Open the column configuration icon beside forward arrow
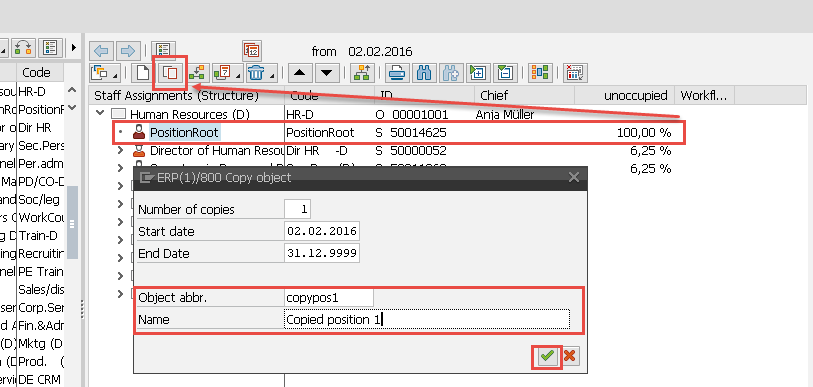813x387 pixels. 163,50
